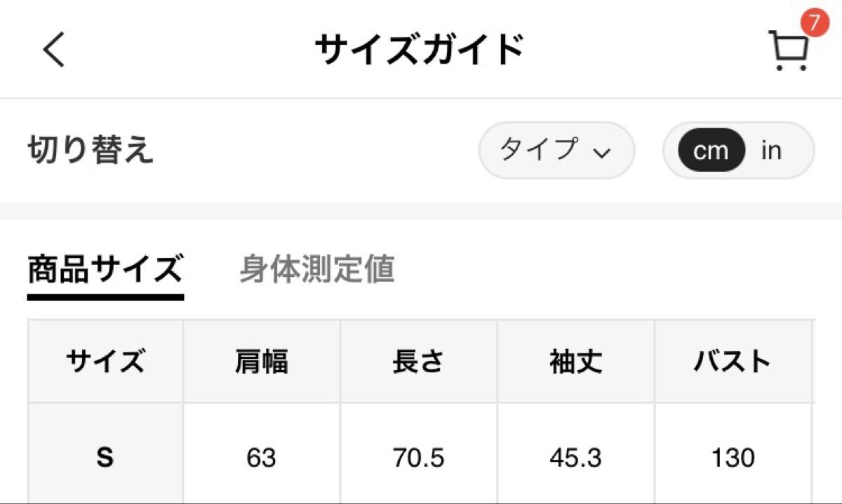Screen dimensions: 842x504
Task: Tap the サイズガイド title text
Action: point(420,49)
